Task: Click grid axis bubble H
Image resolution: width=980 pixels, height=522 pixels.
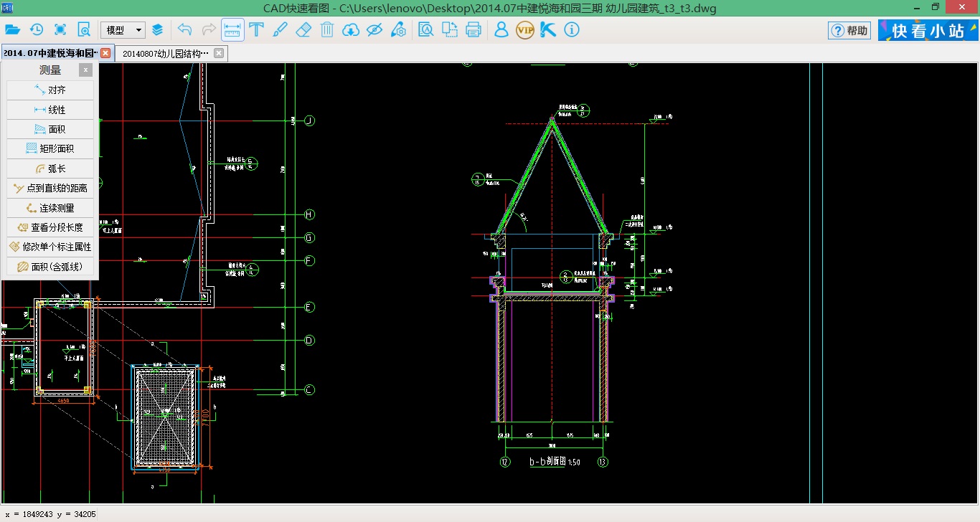Action: click(x=310, y=214)
